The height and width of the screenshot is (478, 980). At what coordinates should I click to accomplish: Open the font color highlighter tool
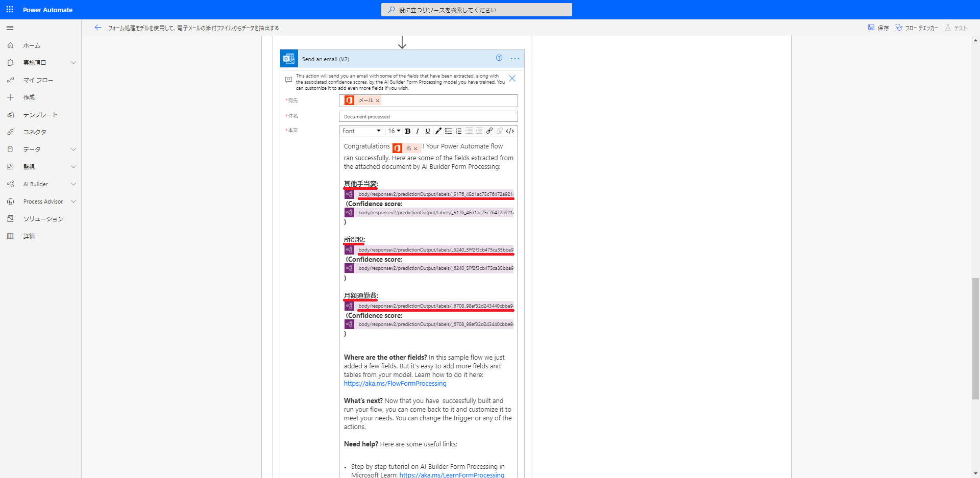point(438,131)
